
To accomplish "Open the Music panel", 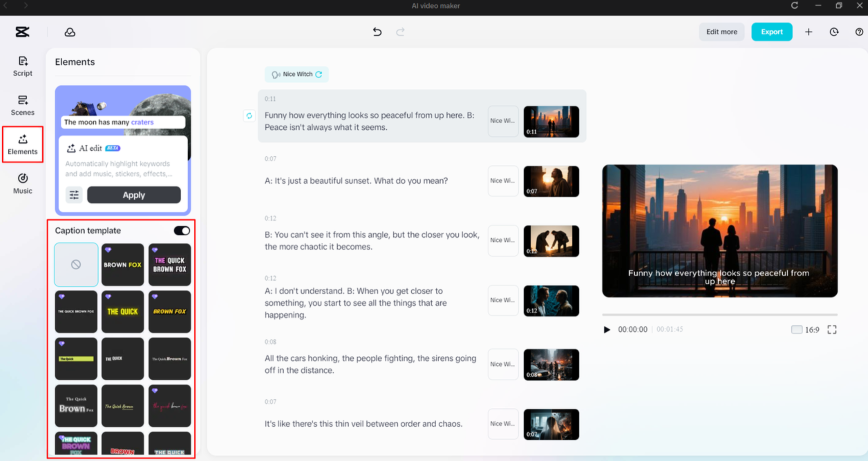I will click(22, 184).
